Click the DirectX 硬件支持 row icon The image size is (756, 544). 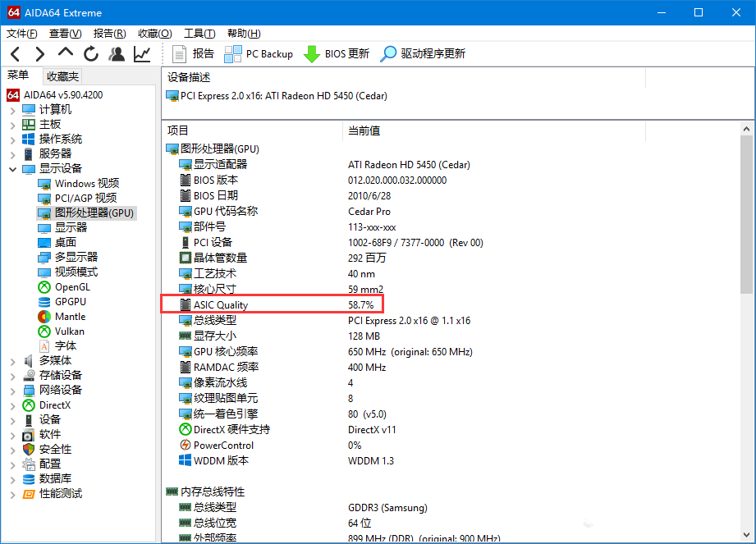[186, 429]
